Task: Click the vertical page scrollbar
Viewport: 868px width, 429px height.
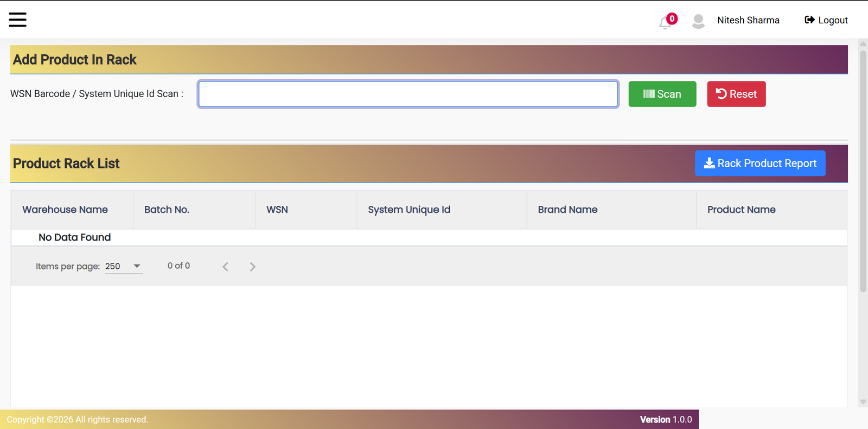Action: 863,171
